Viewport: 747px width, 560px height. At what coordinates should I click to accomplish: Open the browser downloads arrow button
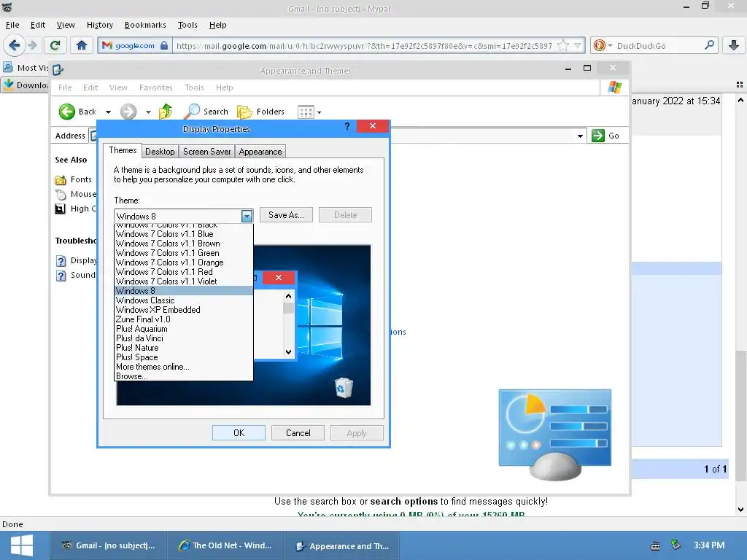pyautogui.click(x=734, y=46)
